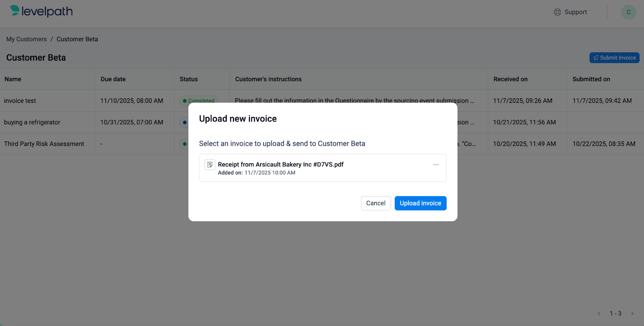Open the three-dots menu for the receipt file

tap(436, 164)
